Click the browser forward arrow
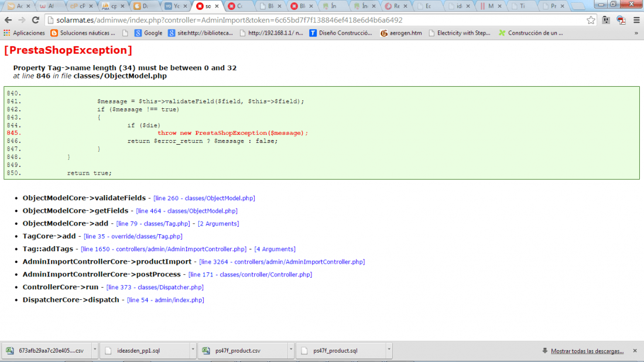 coord(22,20)
